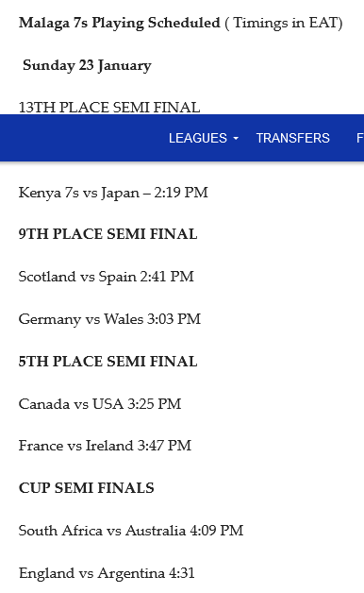Click the 9TH PLACE SEMI FINAL heading
Screen dimensions: 364x593
(108, 234)
